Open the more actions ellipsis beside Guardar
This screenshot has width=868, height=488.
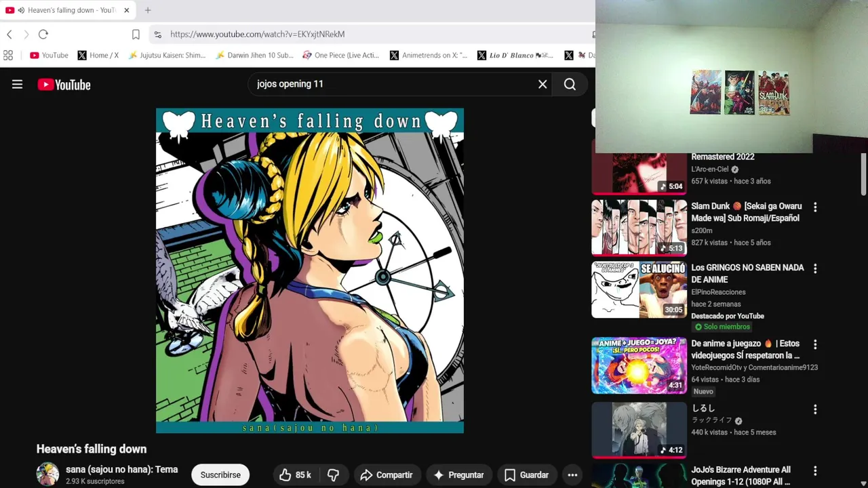point(572,475)
